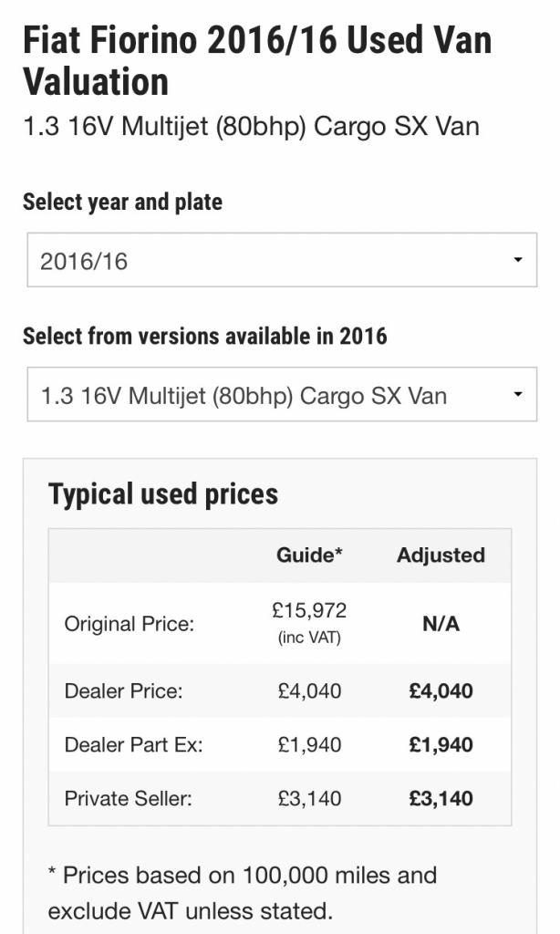
Task: Select the adjusted Private Seller price £3,140
Action: pyautogui.click(x=441, y=798)
